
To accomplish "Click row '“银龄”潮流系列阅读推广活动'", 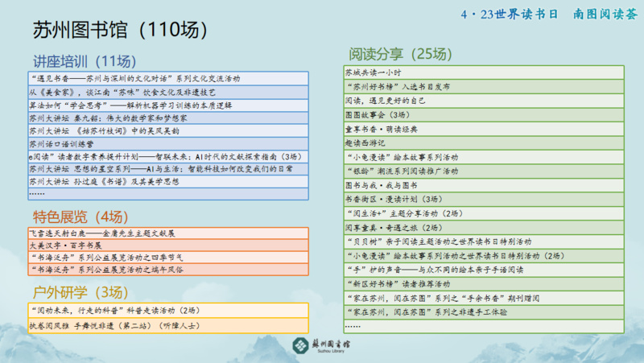I will coord(484,171).
